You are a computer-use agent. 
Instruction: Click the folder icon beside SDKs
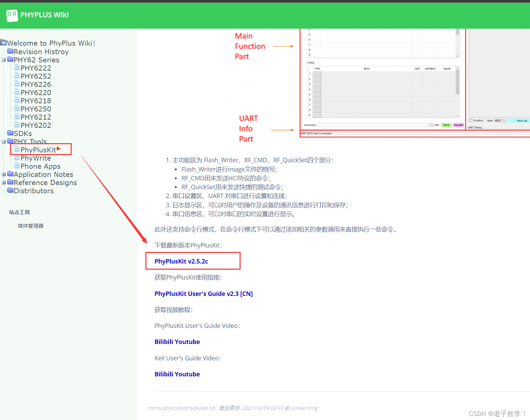pos(10,133)
